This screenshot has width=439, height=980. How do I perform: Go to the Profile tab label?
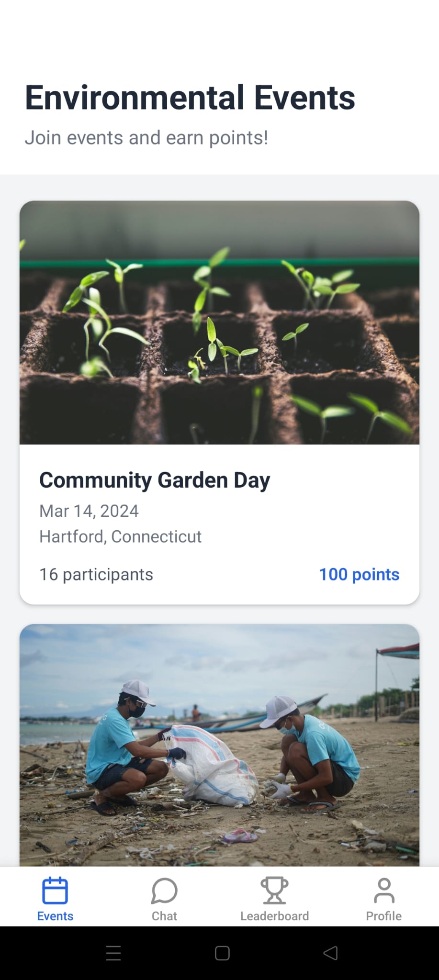(384, 916)
